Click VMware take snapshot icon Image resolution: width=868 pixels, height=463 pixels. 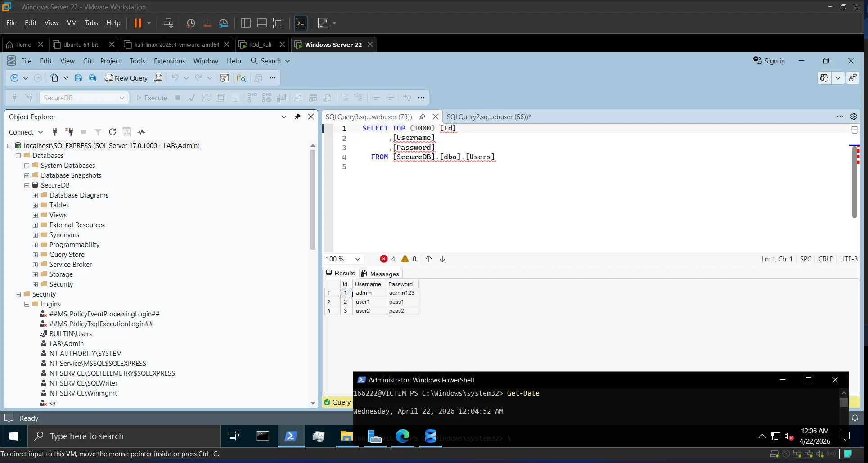point(191,23)
